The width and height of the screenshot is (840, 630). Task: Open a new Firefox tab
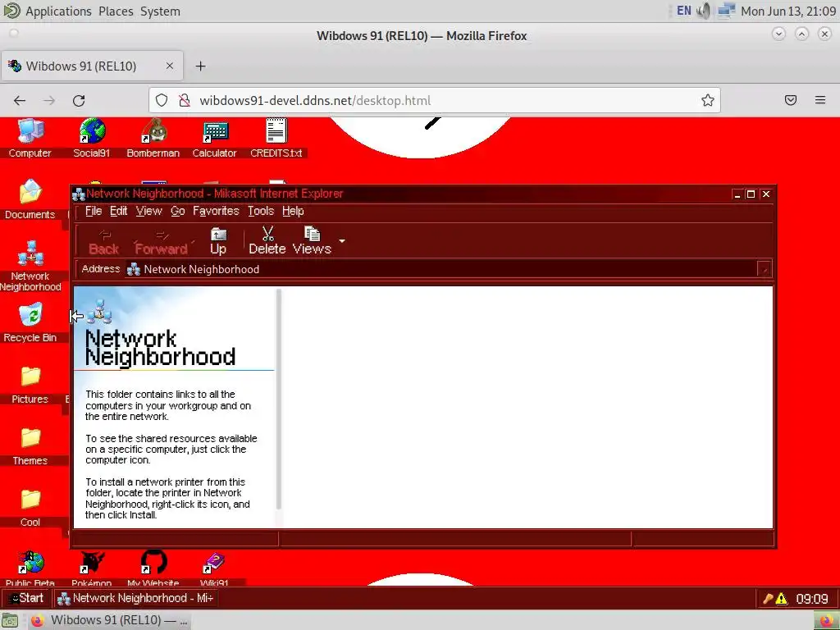click(x=200, y=66)
